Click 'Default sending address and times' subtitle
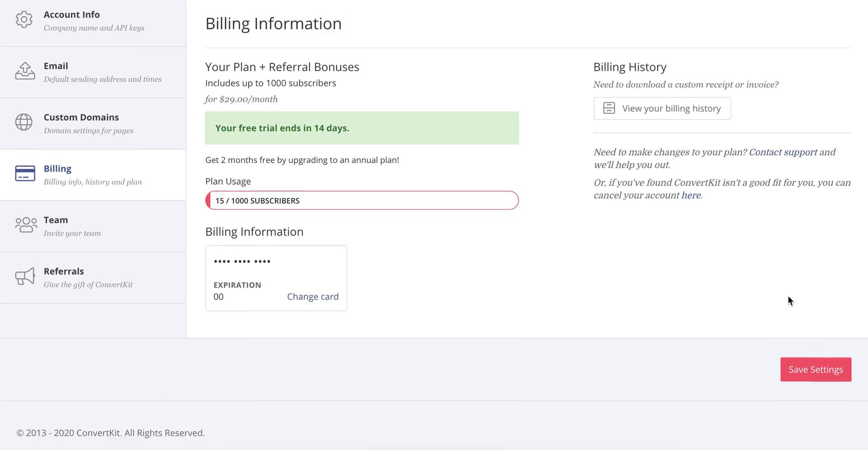The image size is (868, 450). (x=103, y=80)
